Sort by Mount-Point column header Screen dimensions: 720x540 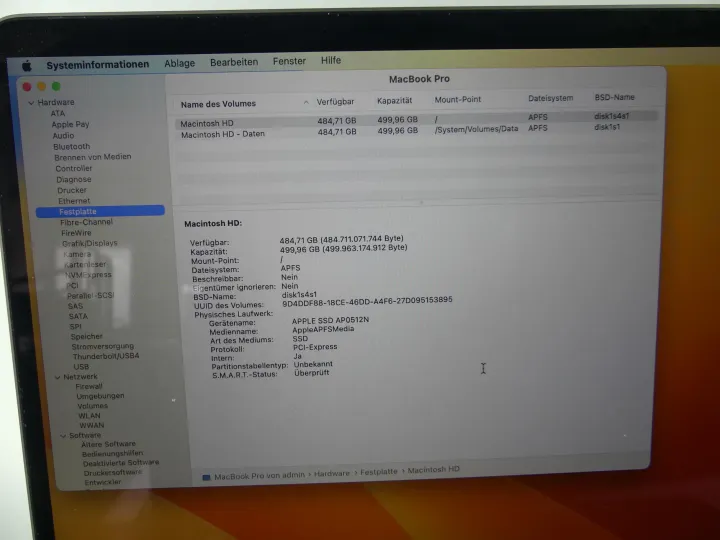pyautogui.click(x=458, y=100)
